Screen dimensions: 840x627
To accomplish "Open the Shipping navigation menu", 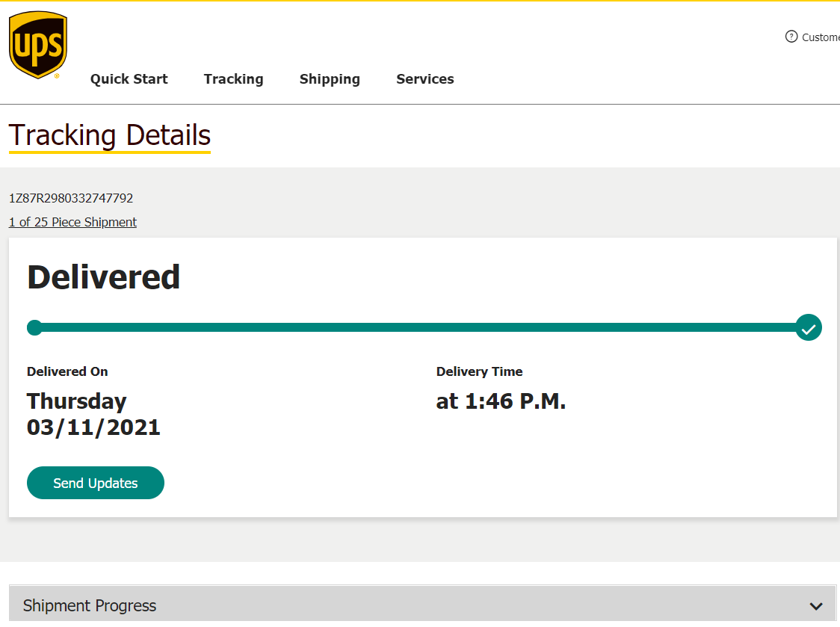I will tap(330, 79).
